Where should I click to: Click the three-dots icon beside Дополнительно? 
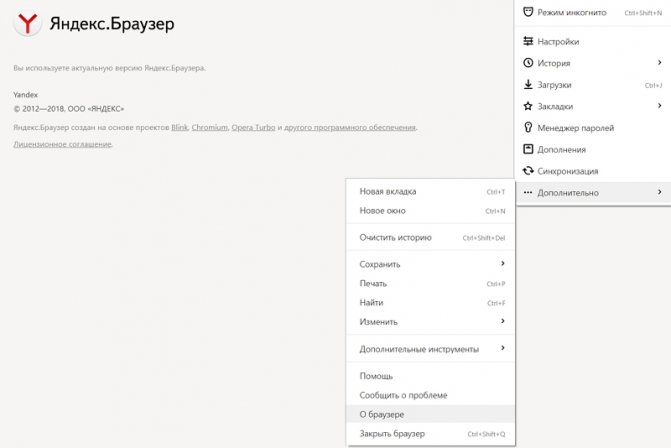[528, 193]
